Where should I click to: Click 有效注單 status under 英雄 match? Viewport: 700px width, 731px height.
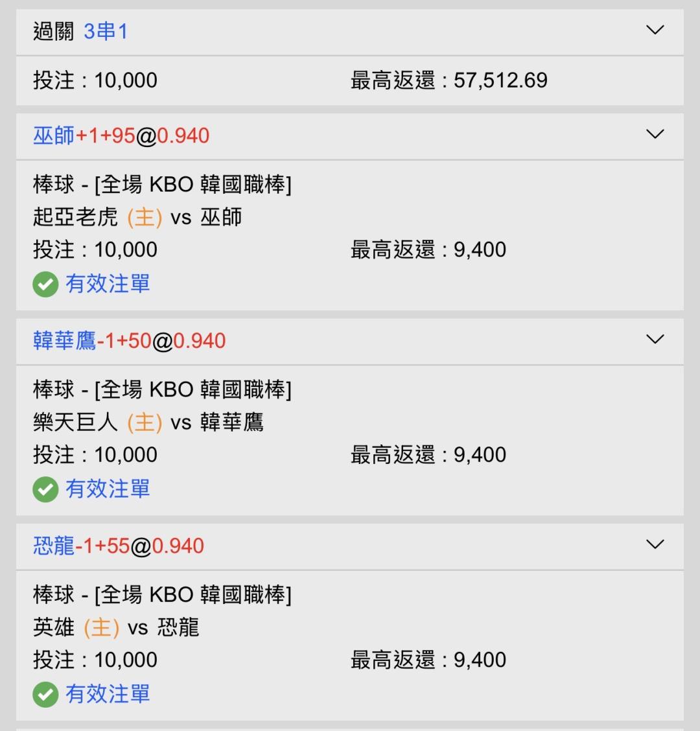click(108, 694)
